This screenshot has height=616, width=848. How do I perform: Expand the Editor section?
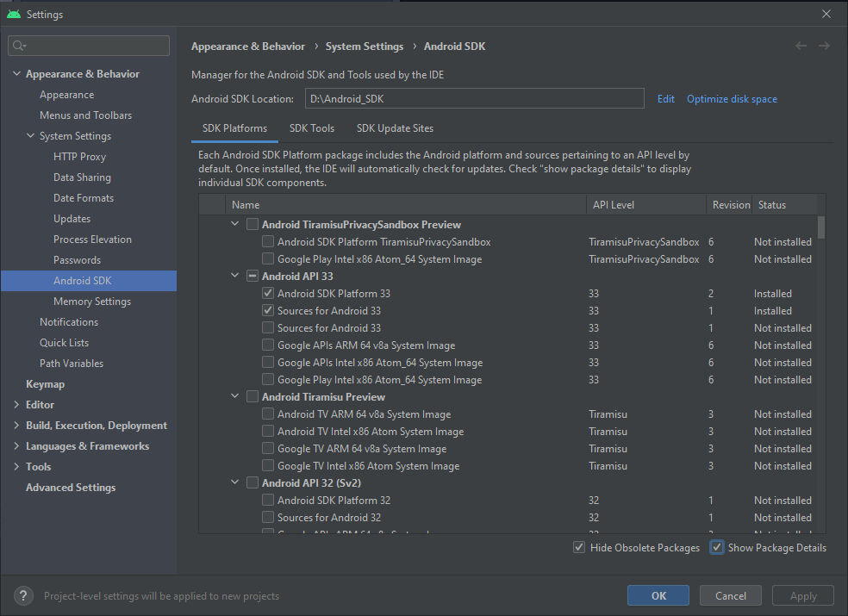(16, 404)
